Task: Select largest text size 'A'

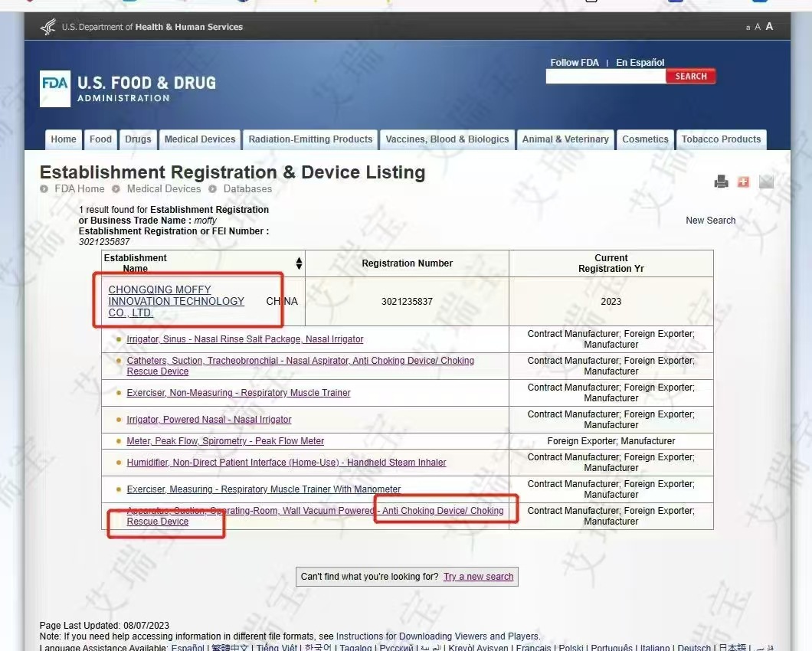Action: tap(769, 26)
